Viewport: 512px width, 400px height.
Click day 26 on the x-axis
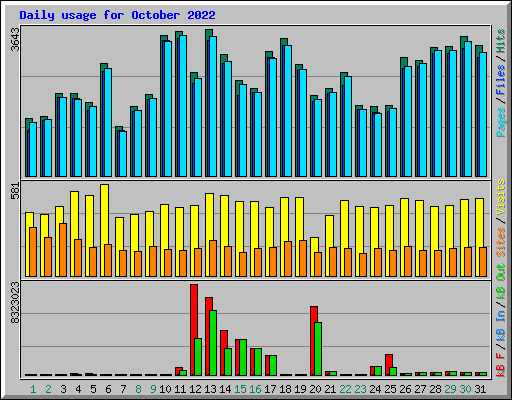[405, 389]
